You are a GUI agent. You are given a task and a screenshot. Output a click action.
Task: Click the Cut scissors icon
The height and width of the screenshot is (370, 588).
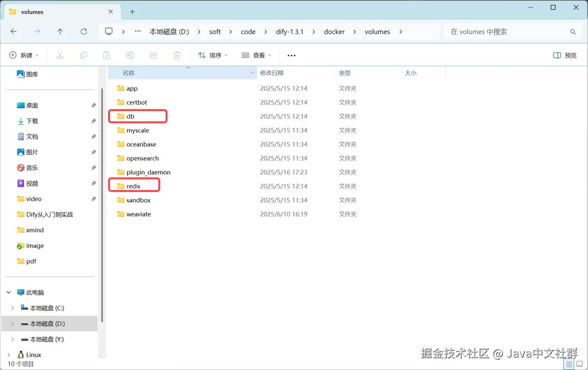[60, 55]
